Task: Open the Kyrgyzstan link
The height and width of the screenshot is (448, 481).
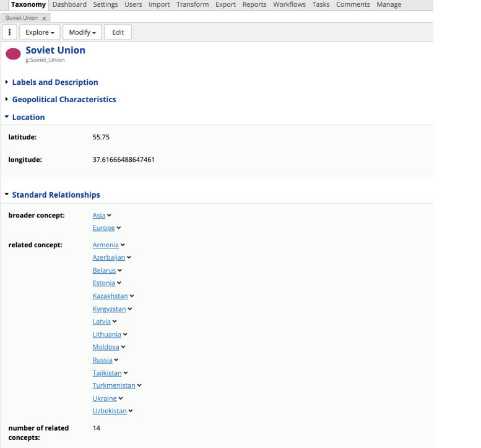Action: (109, 309)
